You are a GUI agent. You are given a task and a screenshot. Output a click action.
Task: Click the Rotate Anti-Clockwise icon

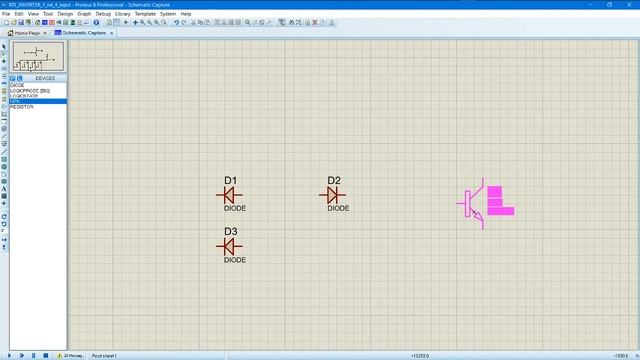[4, 224]
